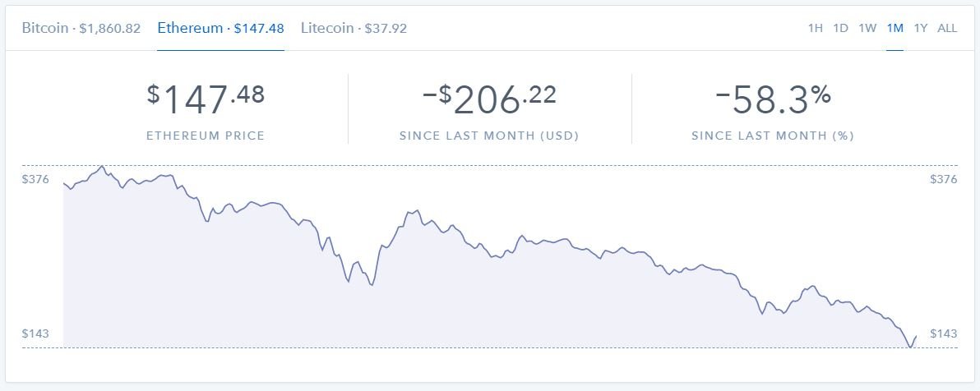The height and width of the screenshot is (391, 980).
Task: Click the large $147.48 price figure
Action: click(x=206, y=99)
